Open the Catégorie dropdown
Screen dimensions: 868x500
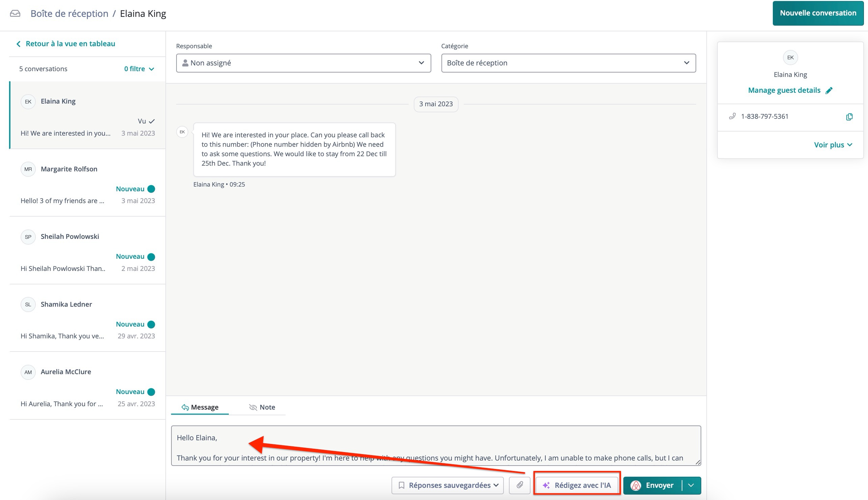click(568, 63)
